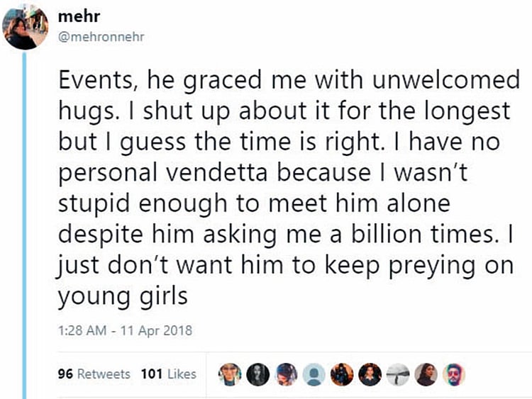
Task: Open fifth liker avatar with orange tones
Action: [x=342, y=373]
